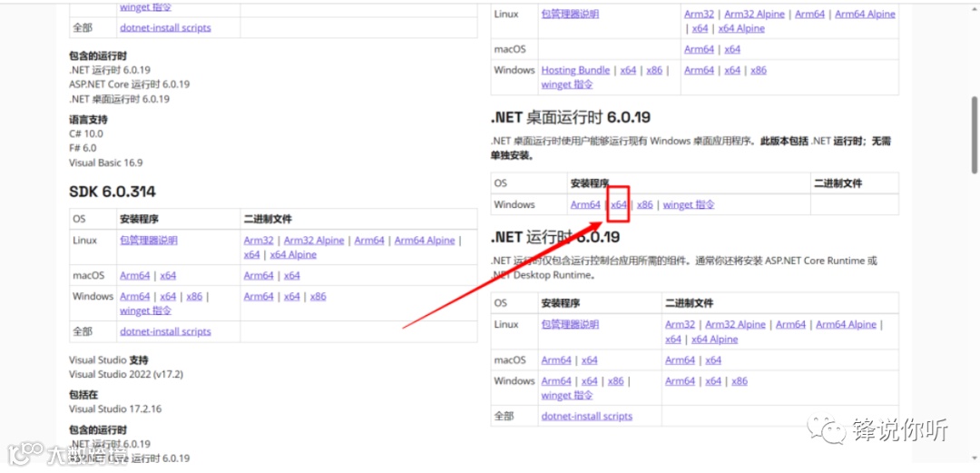This screenshot has height=473, width=980.
Task: Download SDK 6.0.314 Linux Arm32 Alpine binary
Action: tap(314, 241)
